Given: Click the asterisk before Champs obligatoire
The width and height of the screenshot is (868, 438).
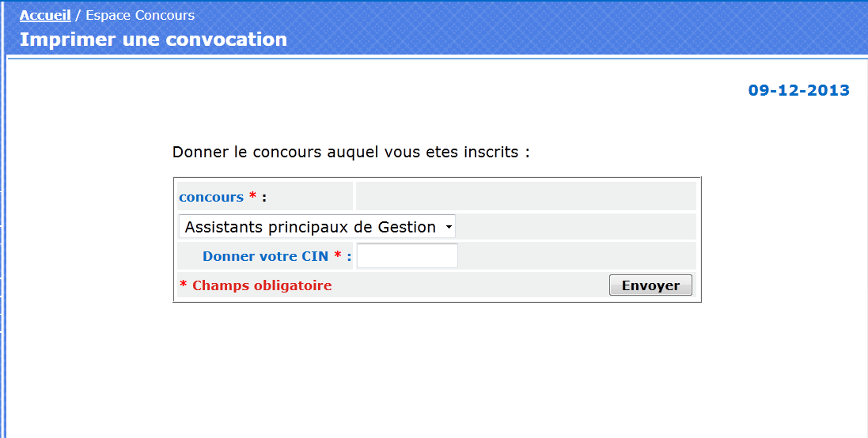Looking at the screenshot, I should [x=184, y=285].
